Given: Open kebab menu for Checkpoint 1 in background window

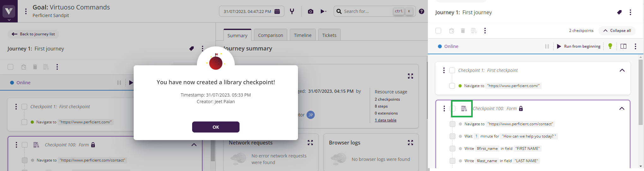Looking at the screenshot, I should point(16,107).
